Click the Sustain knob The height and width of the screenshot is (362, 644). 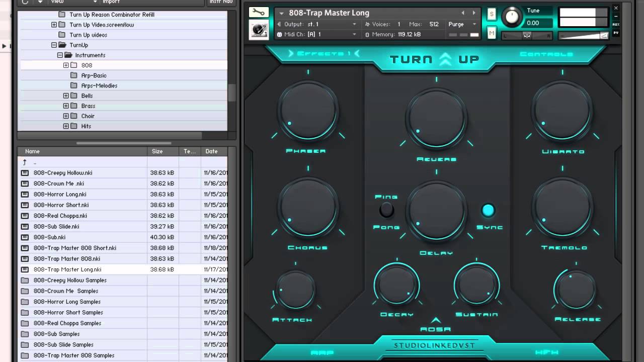coord(476,285)
